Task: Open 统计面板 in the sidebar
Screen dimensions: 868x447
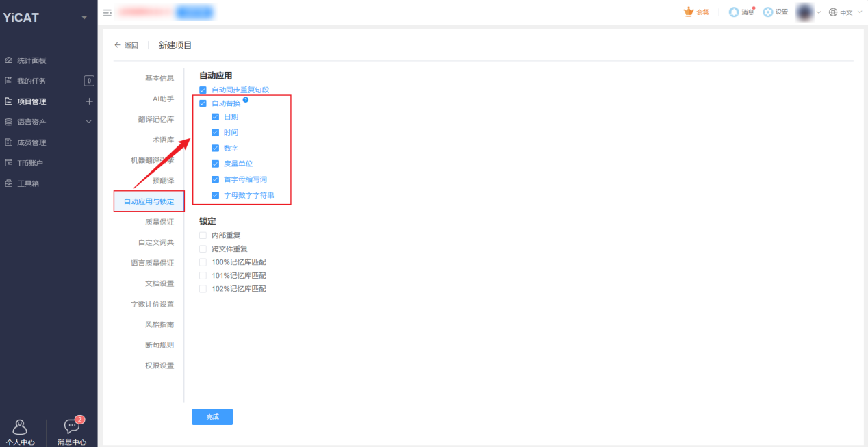Action: coord(31,60)
